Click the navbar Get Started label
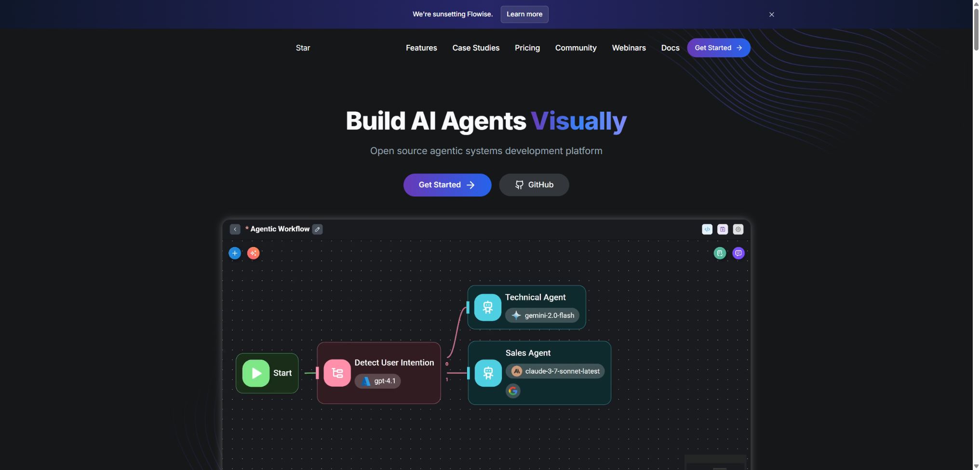 (x=713, y=48)
